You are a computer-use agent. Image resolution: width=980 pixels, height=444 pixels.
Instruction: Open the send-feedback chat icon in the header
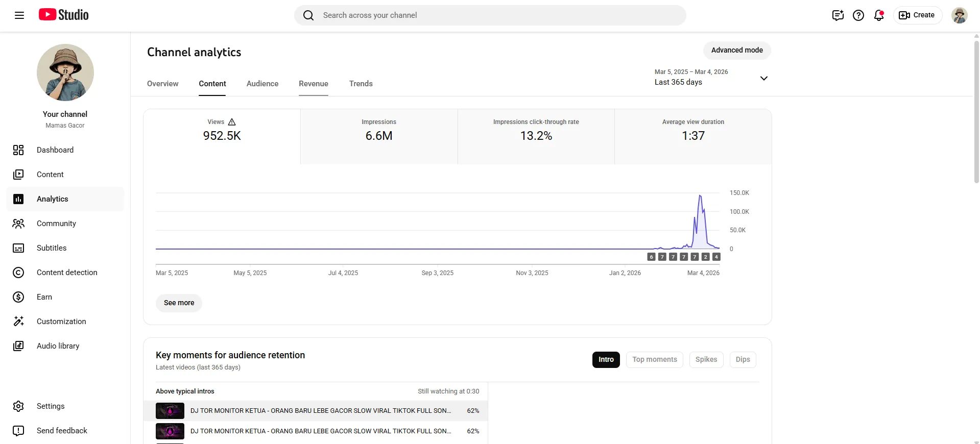838,15
